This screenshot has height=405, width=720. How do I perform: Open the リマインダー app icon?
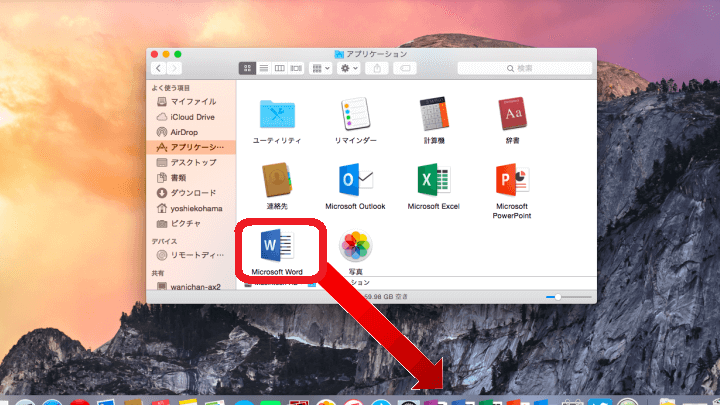click(x=355, y=113)
